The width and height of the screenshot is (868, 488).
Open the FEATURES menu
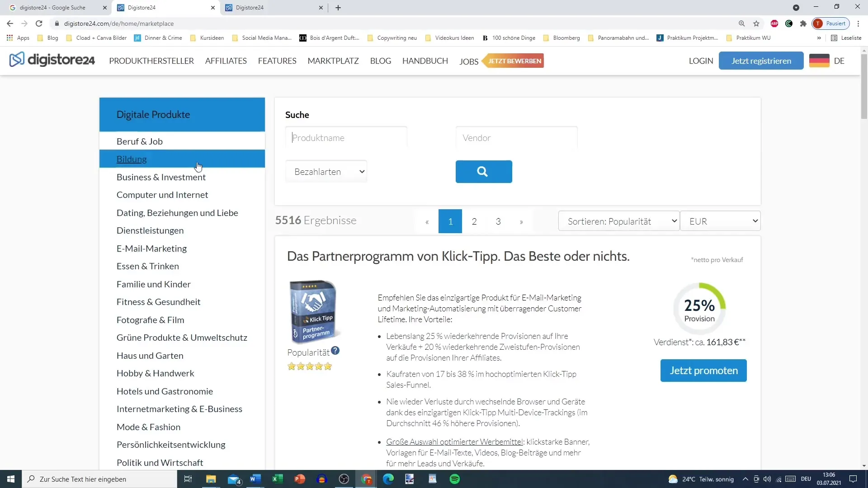(x=277, y=61)
